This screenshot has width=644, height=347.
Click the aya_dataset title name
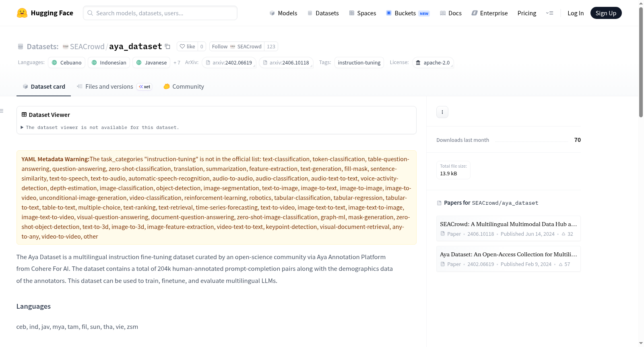(136, 46)
